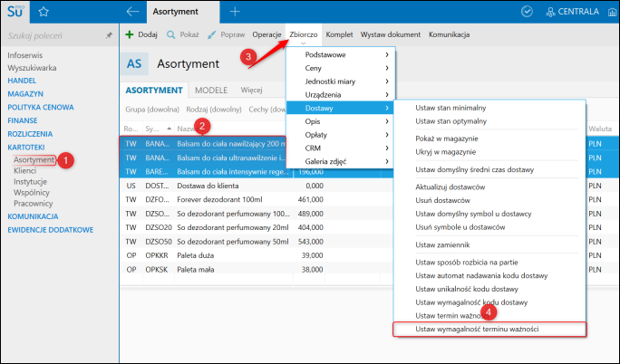This screenshot has width=620, height=364.
Task: Switch to the MODELE tab
Action: (211, 91)
